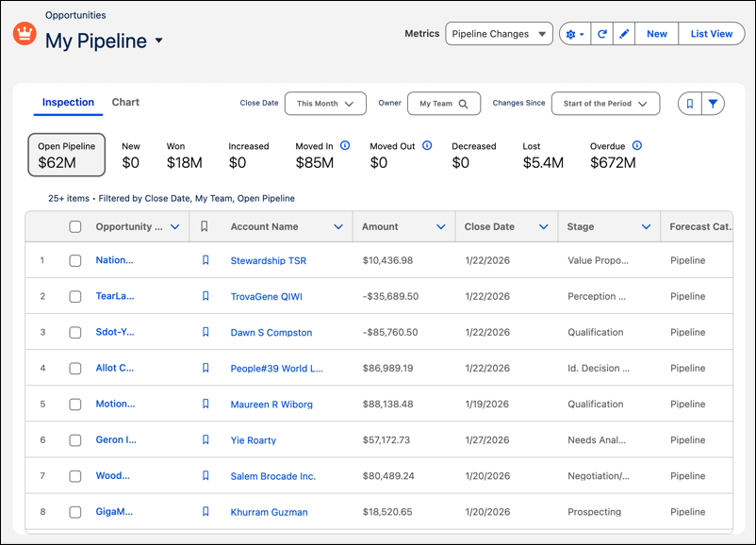Select the Lost $5.4M metric
The height and width of the screenshot is (545, 756).
tap(543, 156)
